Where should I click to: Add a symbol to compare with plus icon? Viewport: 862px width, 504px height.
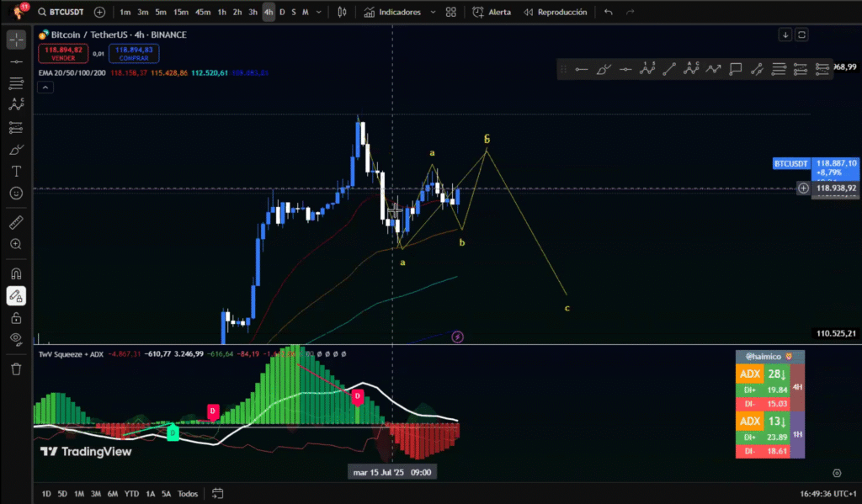point(99,12)
